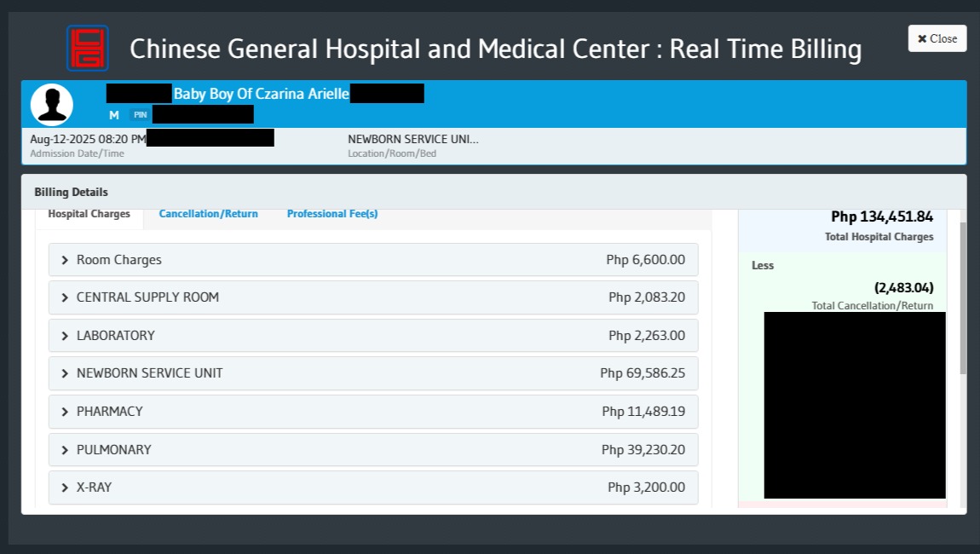Click the Billing Details panel header

[72, 192]
